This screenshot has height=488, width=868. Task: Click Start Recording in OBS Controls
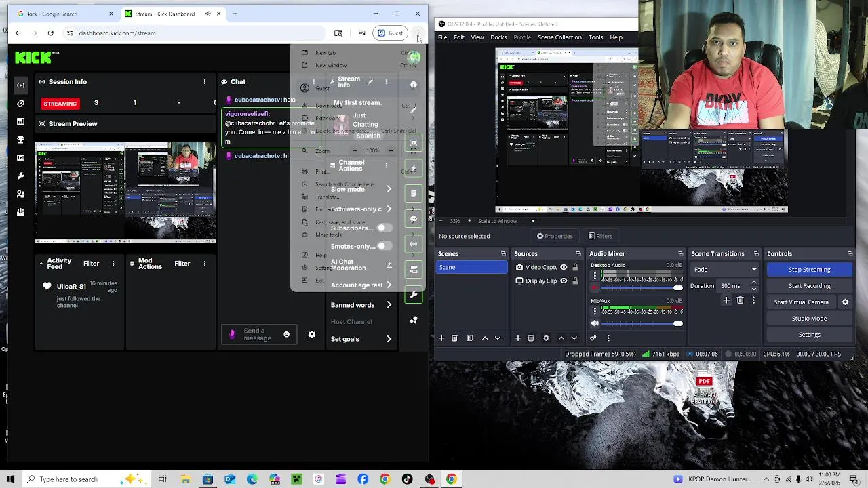(x=809, y=286)
